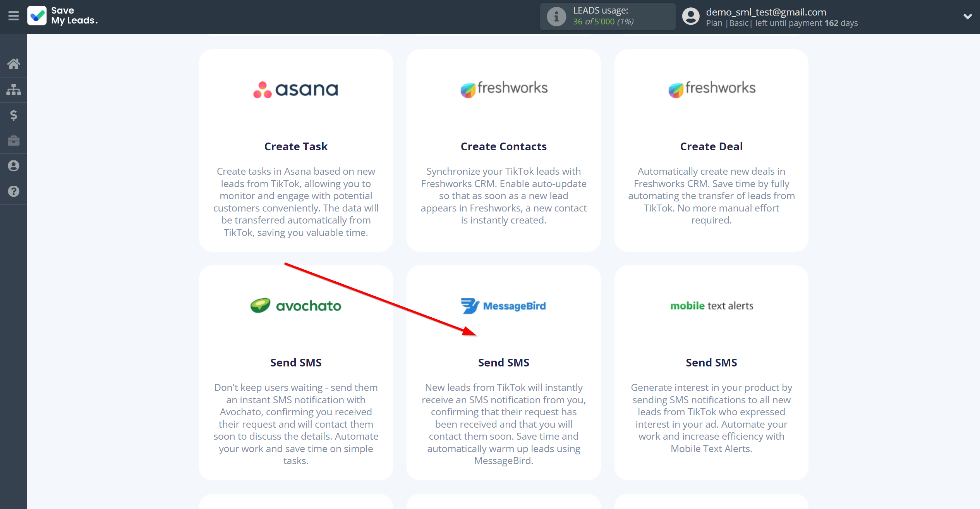Open the hamburger menu
980x509 pixels.
(14, 16)
